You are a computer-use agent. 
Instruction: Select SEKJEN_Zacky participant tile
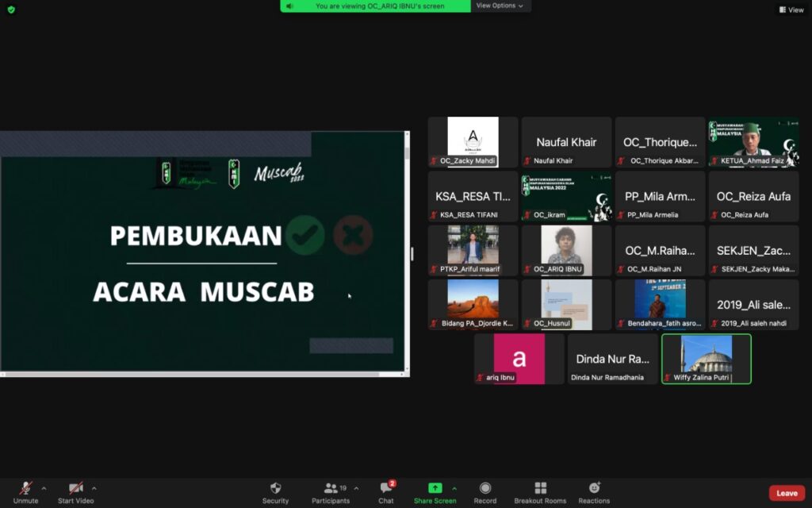pyautogui.click(x=754, y=250)
